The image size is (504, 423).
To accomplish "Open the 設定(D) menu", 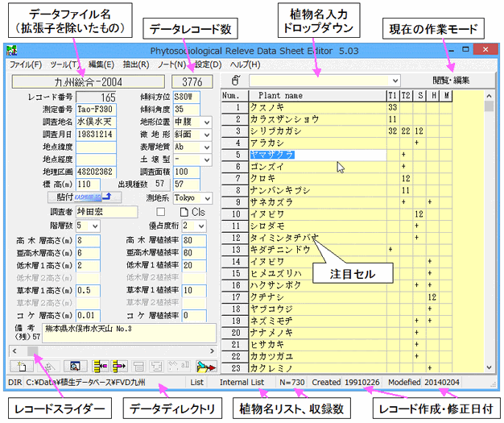I will (x=209, y=64).
